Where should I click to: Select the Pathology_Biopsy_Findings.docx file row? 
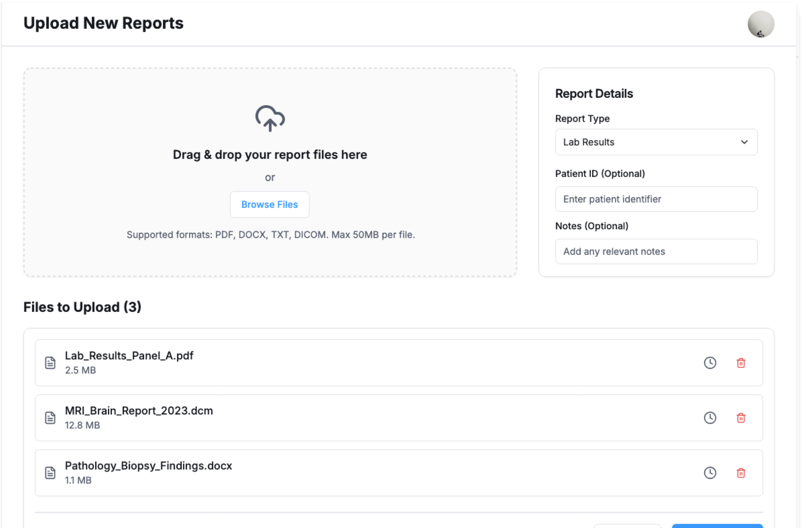pos(398,473)
